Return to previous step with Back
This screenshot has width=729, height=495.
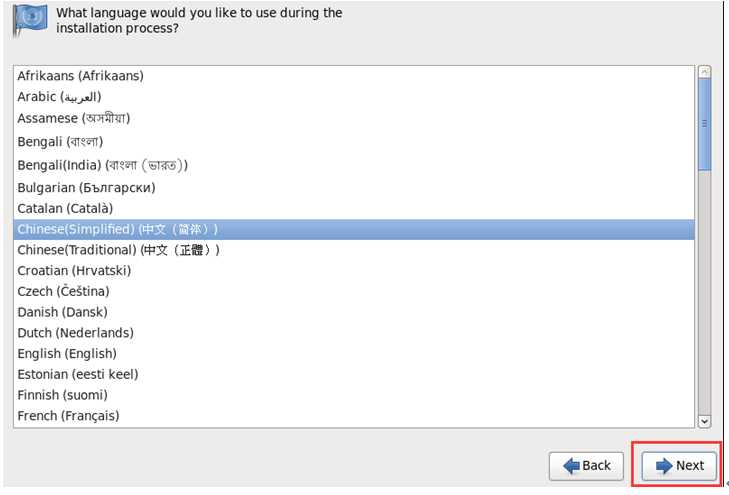point(586,466)
